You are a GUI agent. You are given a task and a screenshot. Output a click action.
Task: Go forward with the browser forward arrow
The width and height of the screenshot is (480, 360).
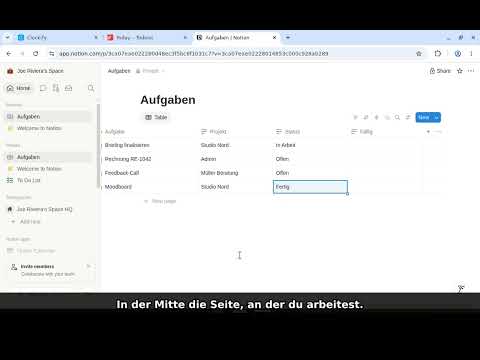[22, 53]
